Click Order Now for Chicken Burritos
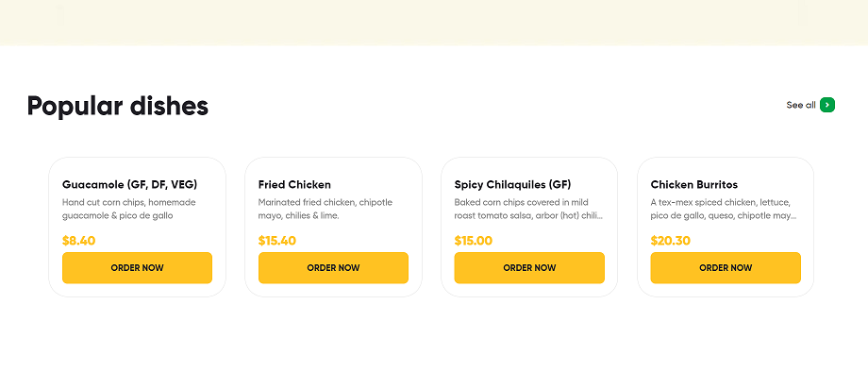The width and height of the screenshot is (868, 372). click(x=726, y=268)
